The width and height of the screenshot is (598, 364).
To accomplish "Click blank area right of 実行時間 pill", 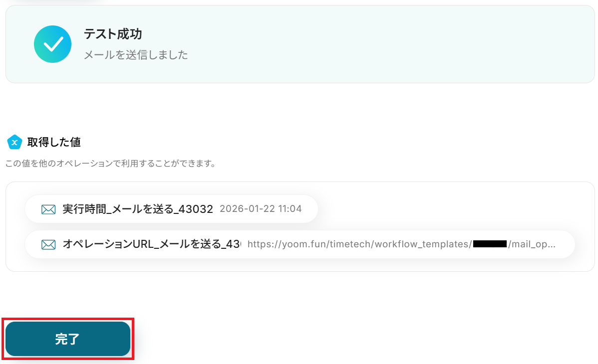I will point(450,209).
